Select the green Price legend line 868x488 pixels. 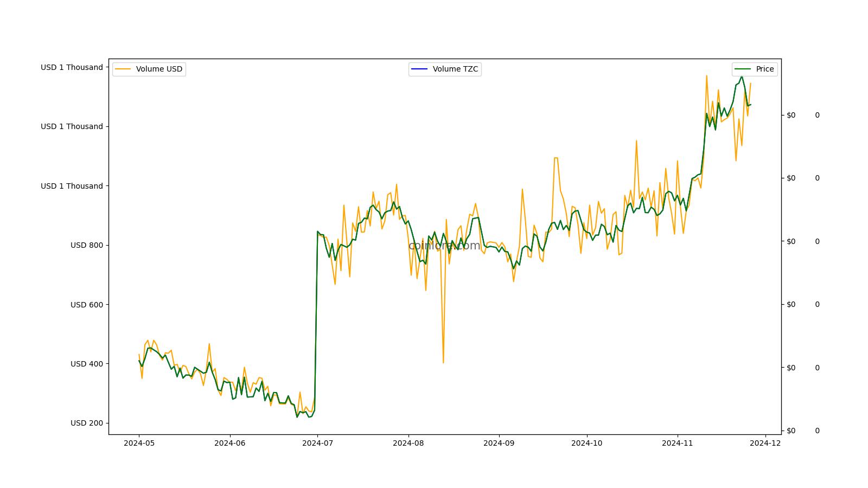[x=743, y=69]
